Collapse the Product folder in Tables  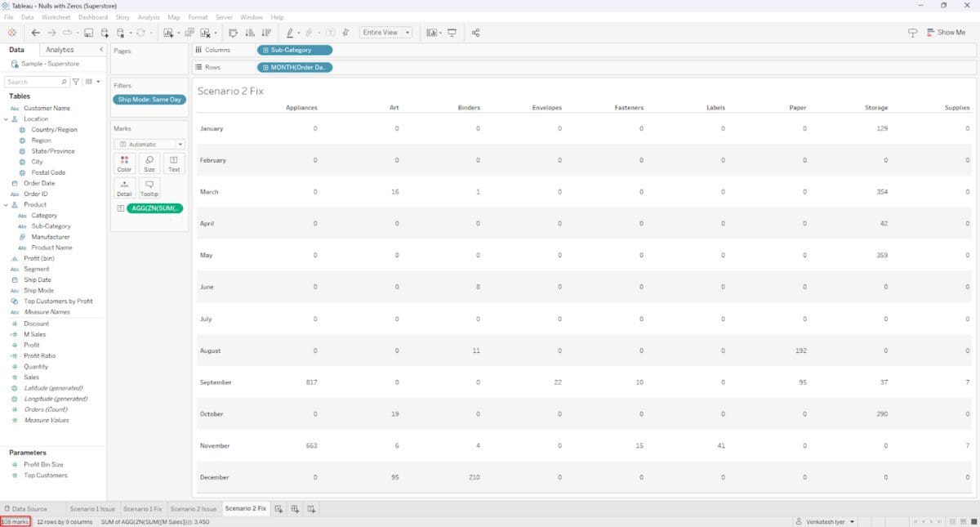[x=6, y=204]
